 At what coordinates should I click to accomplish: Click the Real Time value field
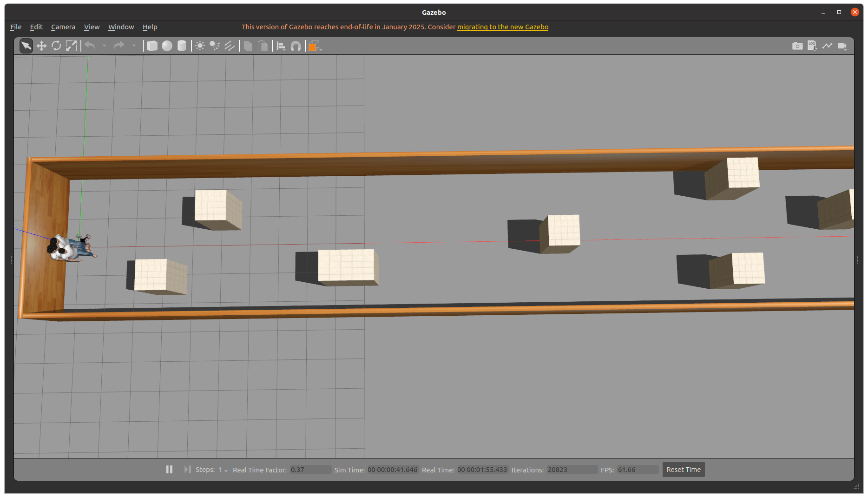point(482,470)
